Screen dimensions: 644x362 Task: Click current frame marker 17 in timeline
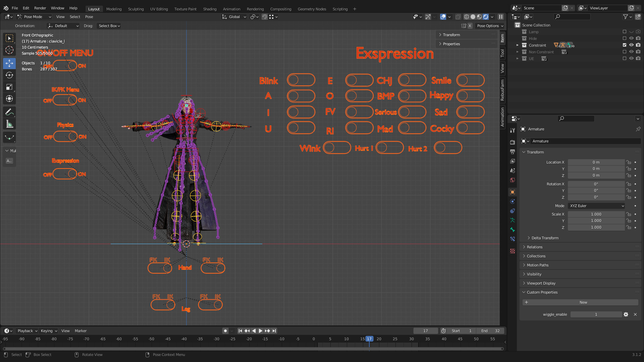[369, 339]
